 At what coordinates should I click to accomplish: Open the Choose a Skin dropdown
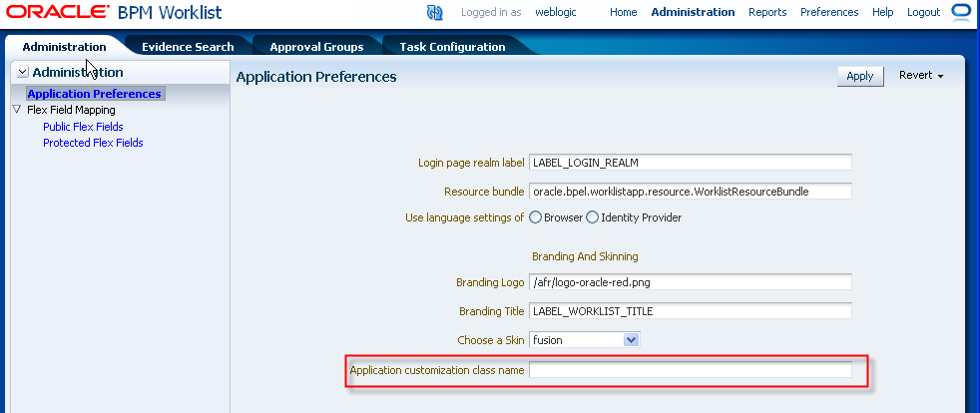pos(632,340)
